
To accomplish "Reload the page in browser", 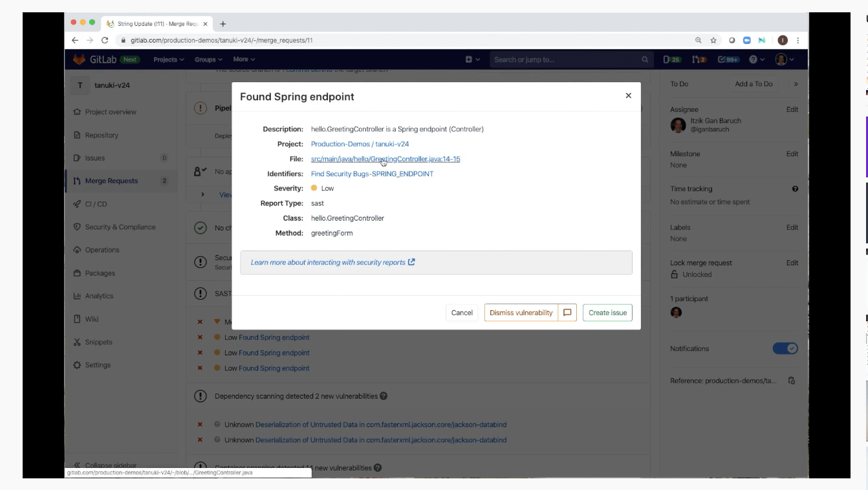I will point(105,40).
